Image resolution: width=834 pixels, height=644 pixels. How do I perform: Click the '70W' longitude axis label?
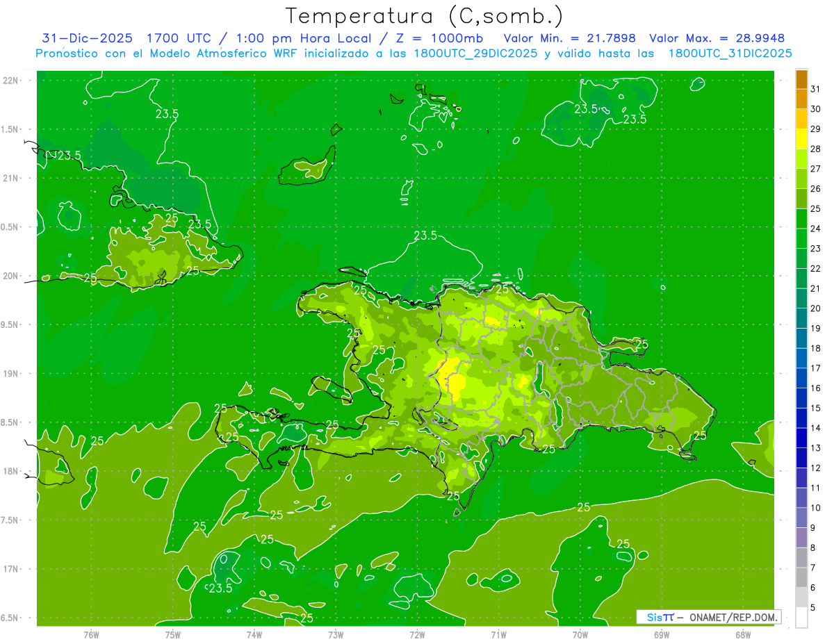point(580,635)
